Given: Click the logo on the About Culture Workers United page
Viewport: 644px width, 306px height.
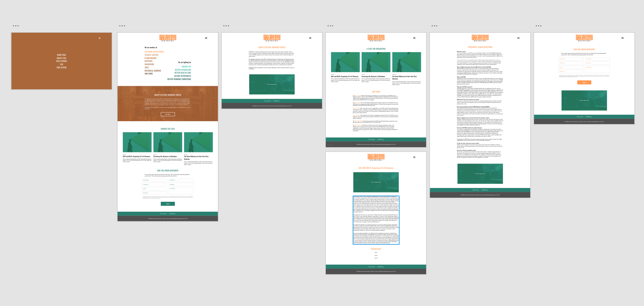Looking at the screenshot, I should (271, 37).
